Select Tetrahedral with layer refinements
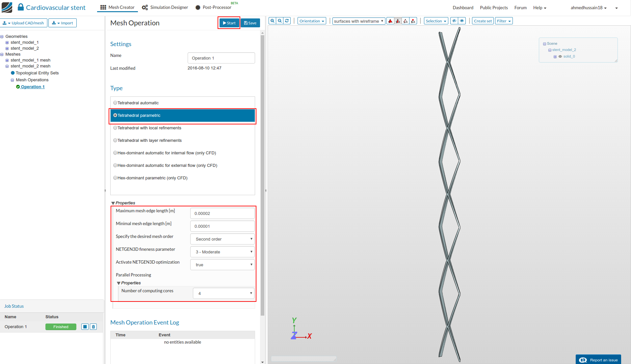631x364 pixels. (183, 141)
